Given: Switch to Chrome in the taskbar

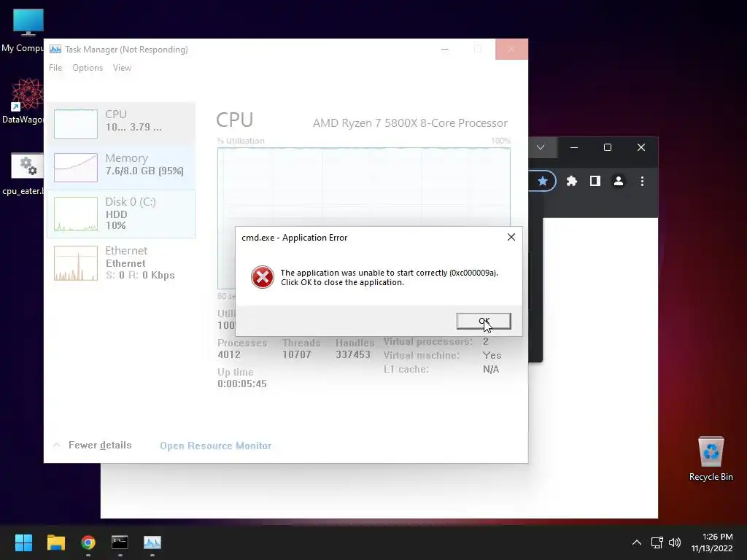Looking at the screenshot, I should click(88, 542).
